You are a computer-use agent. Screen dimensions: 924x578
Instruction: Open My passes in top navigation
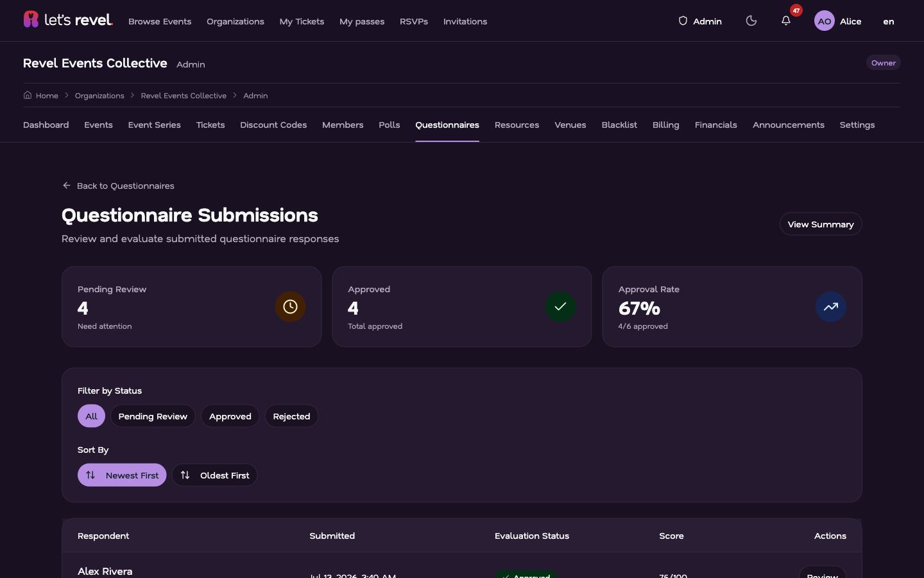[362, 21]
